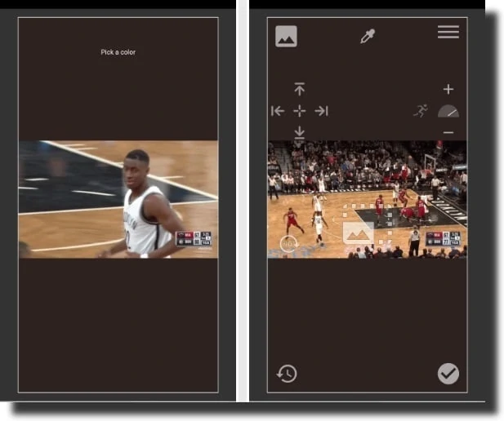Open the hamburger menu
Image resolution: width=504 pixels, height=421 pixels.
pos(448,32)
